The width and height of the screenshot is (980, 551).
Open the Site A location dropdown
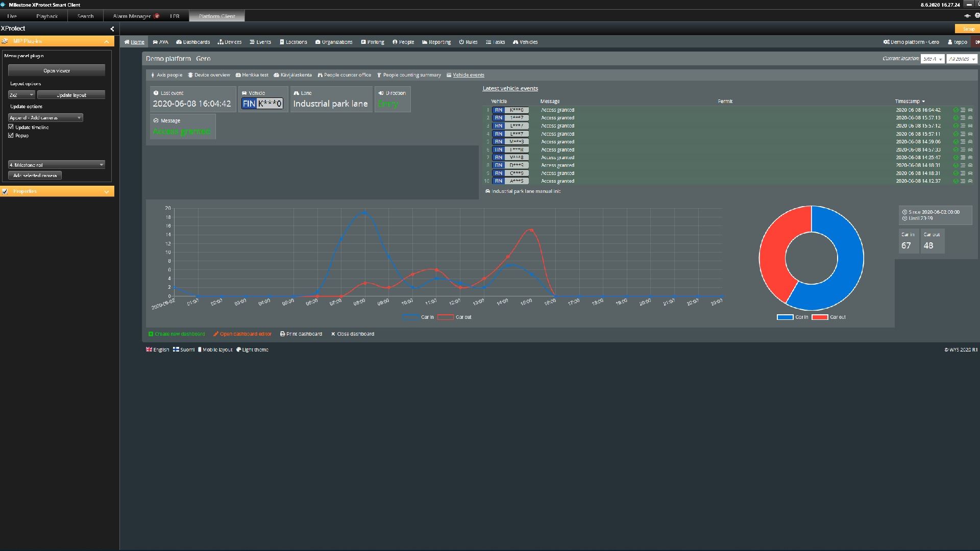coord(933,59)
